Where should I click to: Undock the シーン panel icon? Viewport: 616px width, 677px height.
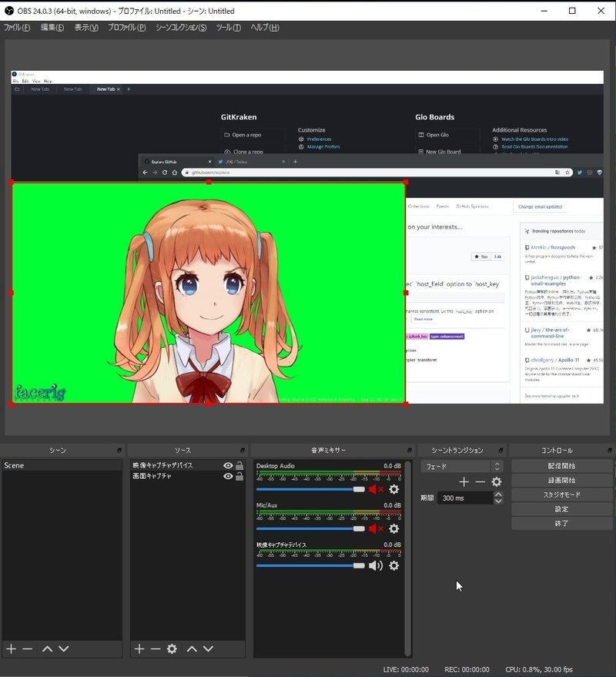coord(119,451)
